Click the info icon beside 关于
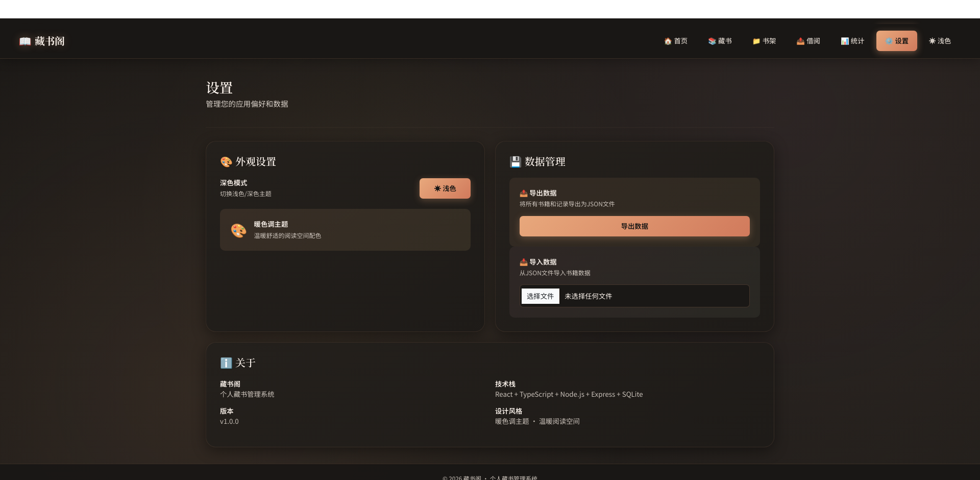The height and width of the screenshot is (480, 980). (226, 363)
